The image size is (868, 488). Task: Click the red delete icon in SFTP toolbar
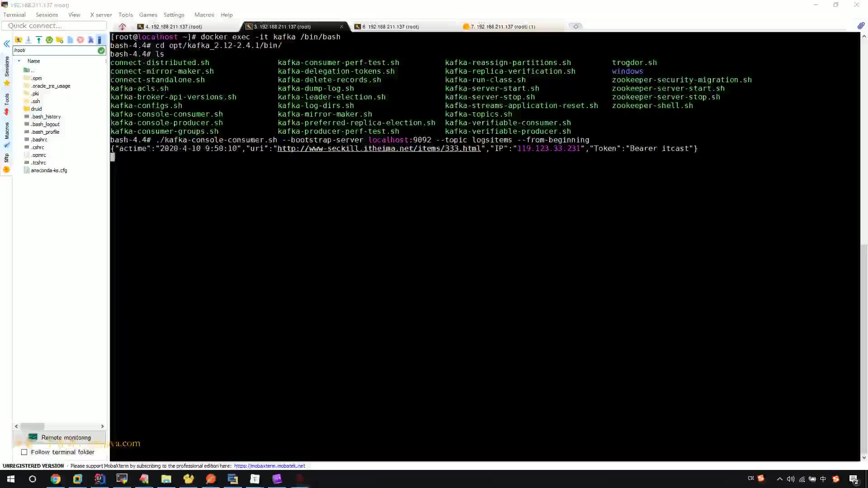(80, 40)
